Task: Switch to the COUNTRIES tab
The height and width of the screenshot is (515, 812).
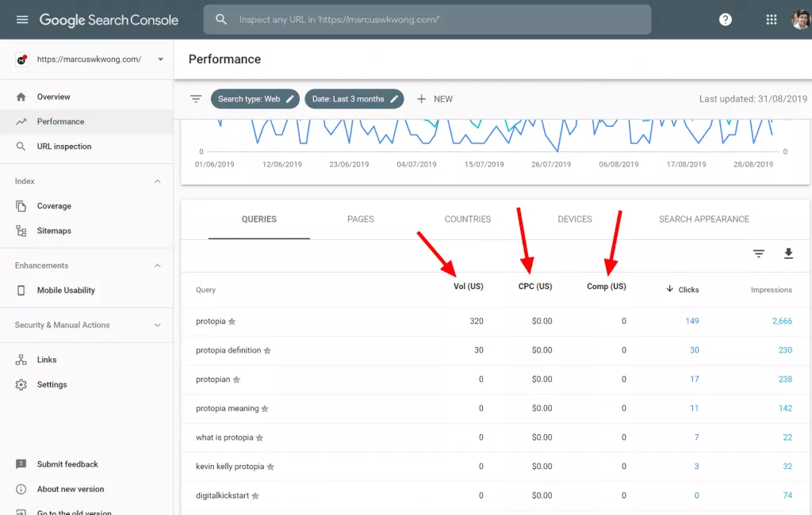Action: [x=467, y=219]
